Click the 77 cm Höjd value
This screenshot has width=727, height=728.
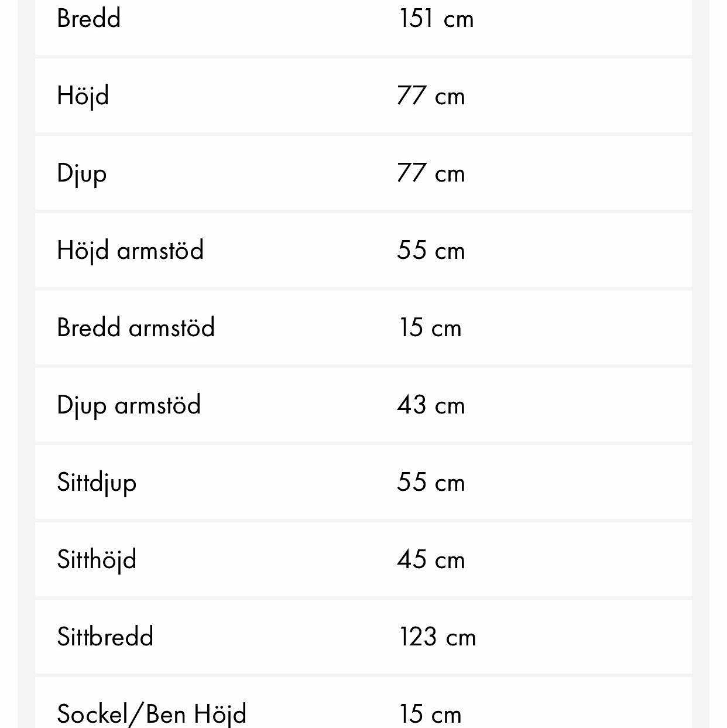431,95
